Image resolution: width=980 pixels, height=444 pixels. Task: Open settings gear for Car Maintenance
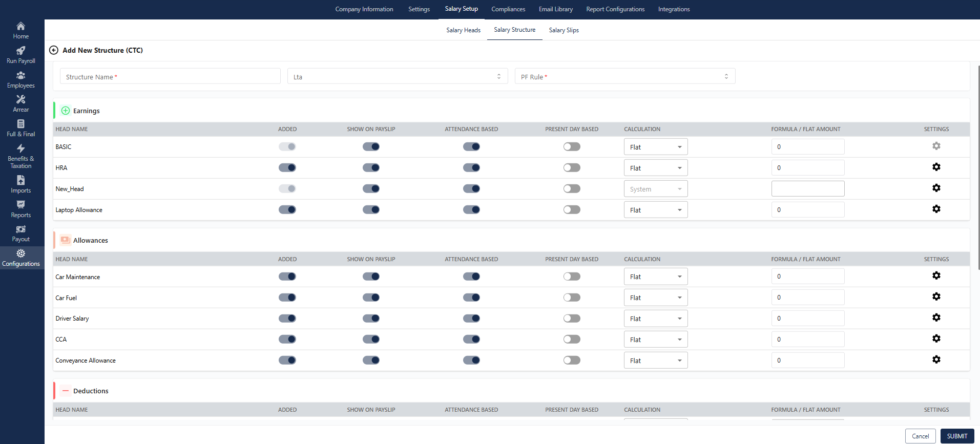coord(936,276)
